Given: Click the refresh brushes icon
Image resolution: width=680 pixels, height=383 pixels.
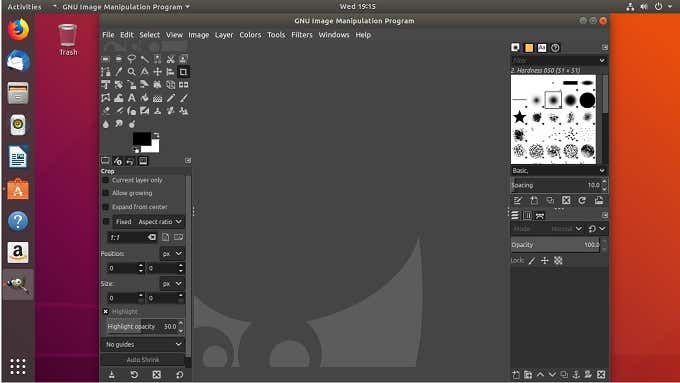Looking at the screenshot, I should pyautogui.click(x=582, y=200).
